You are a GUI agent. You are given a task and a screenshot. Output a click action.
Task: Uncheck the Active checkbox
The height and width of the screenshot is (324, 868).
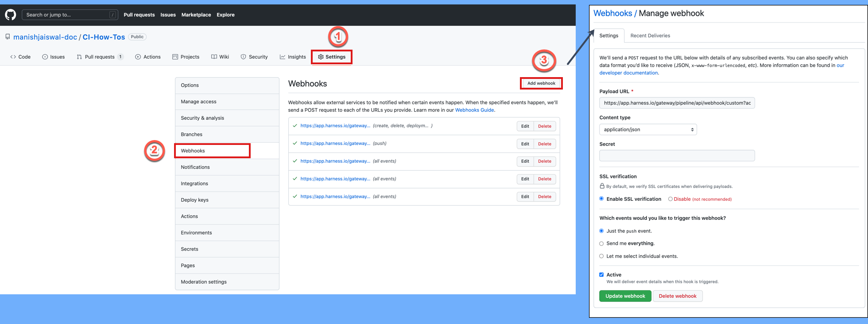pos(601,275)
